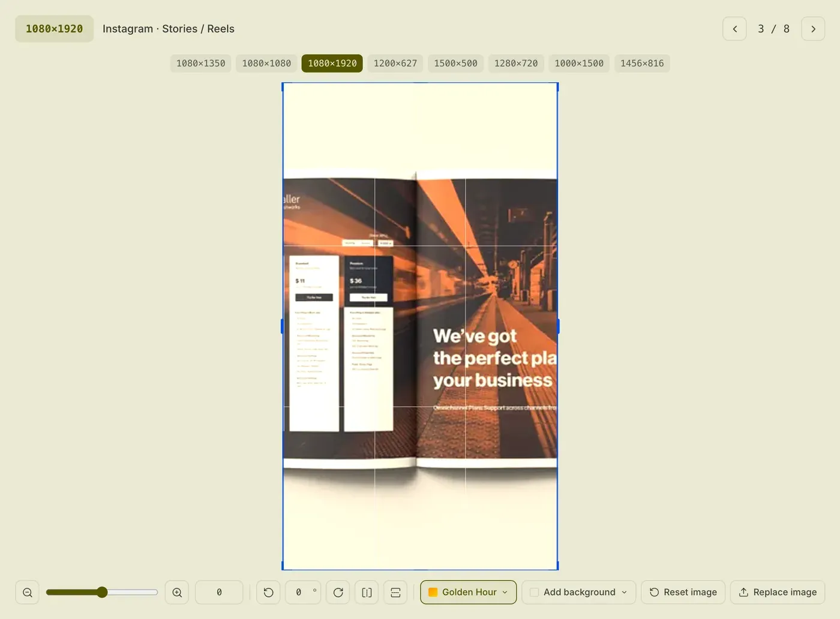Click the Replace image button
Viewport: 840px width, 619px height.
(x=778, y=593)
